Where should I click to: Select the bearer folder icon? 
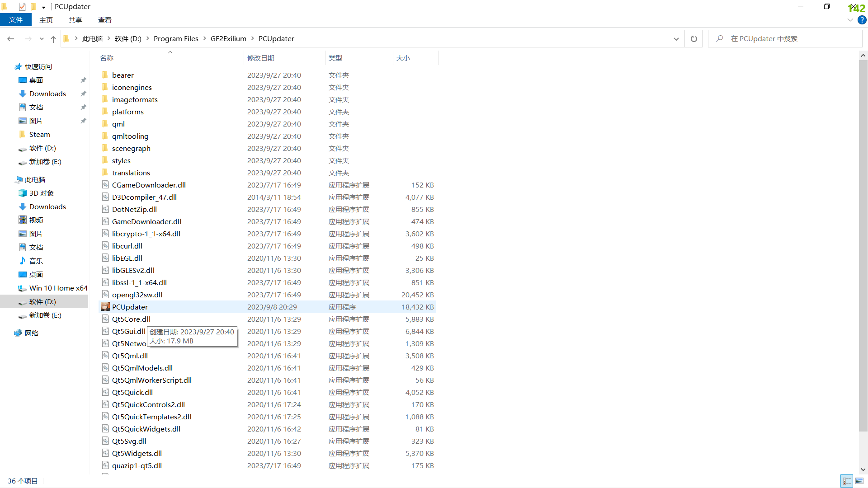(105, 75)
